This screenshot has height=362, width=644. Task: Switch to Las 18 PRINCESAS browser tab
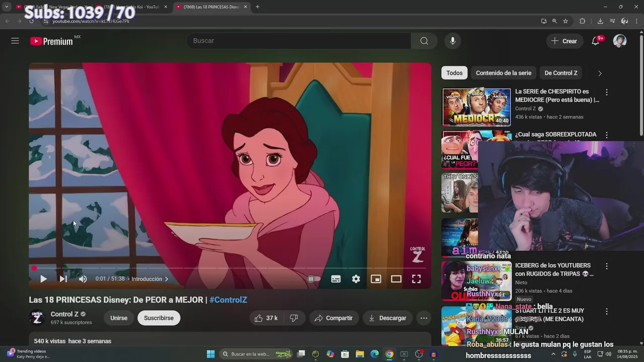[x=212, y=7]
